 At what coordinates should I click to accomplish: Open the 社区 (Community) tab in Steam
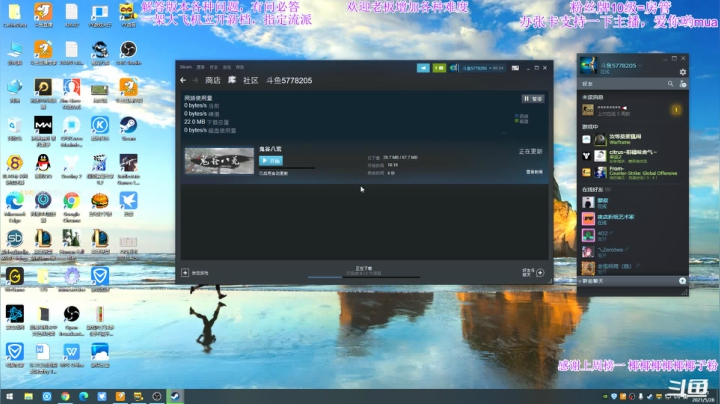click(251, 80)
